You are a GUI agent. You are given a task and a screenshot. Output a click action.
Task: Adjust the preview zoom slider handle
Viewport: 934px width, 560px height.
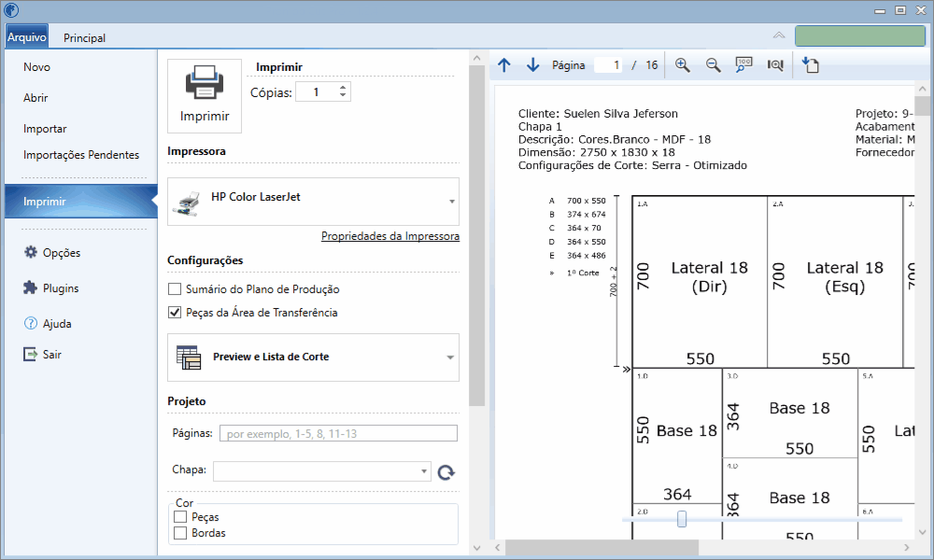tap(682, 519)
